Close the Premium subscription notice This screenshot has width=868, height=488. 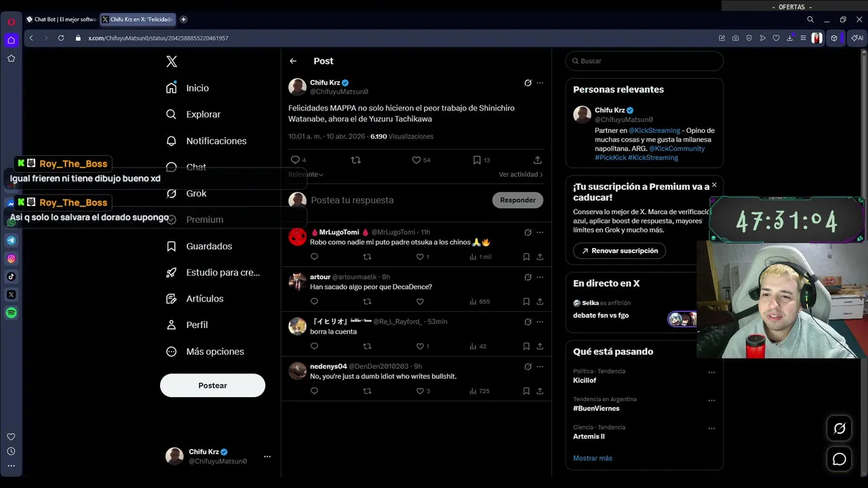point(714,184)
